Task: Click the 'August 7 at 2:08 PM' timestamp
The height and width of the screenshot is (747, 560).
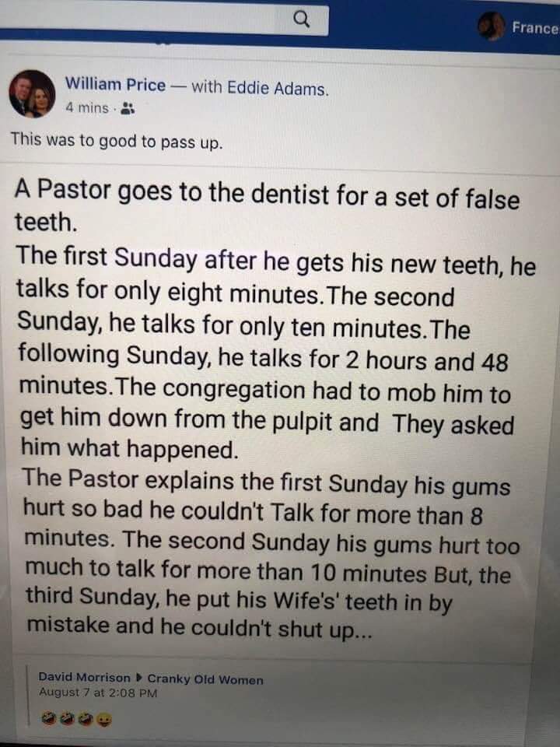Action: (x=98, y=693)
